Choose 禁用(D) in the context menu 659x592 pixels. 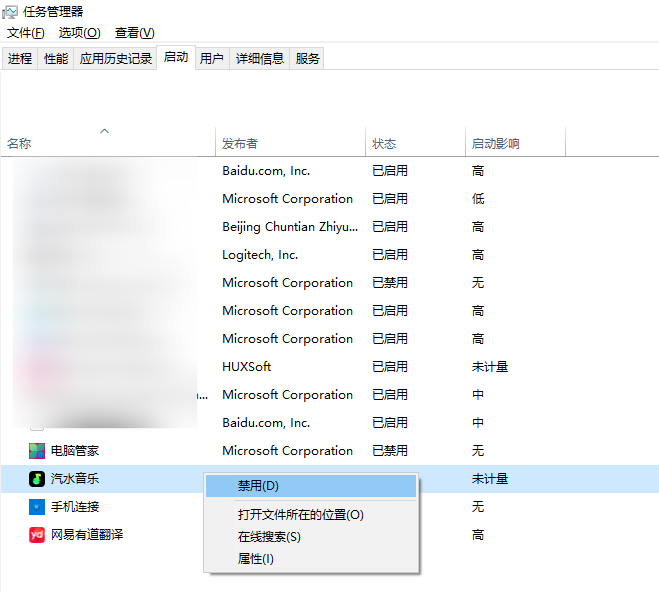point(311,486)
